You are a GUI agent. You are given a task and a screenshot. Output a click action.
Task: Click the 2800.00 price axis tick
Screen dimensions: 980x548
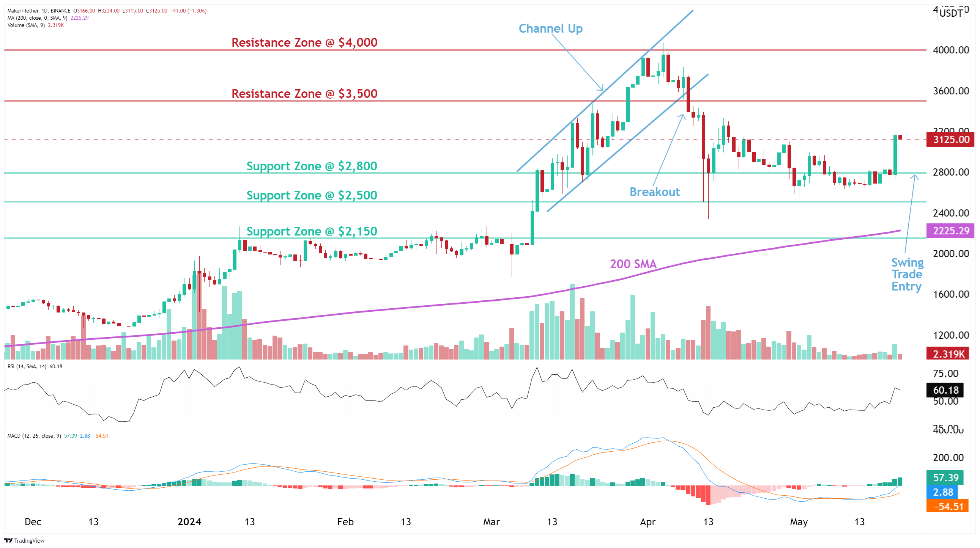pyautogui.click(x=951, y=172)
